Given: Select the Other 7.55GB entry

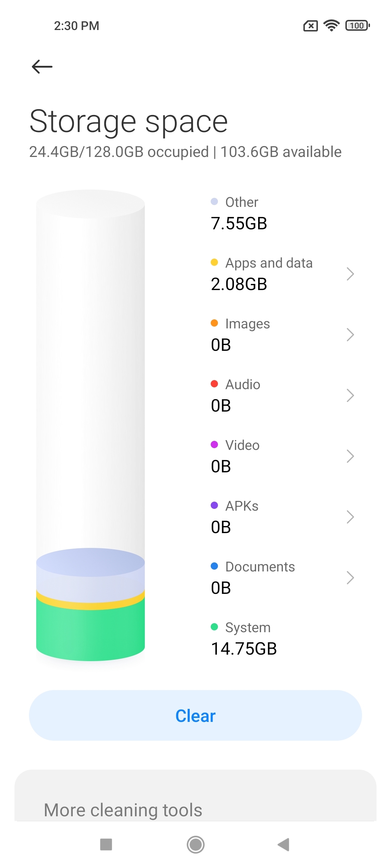Looking at the screenshot, I should click(239, 213).
